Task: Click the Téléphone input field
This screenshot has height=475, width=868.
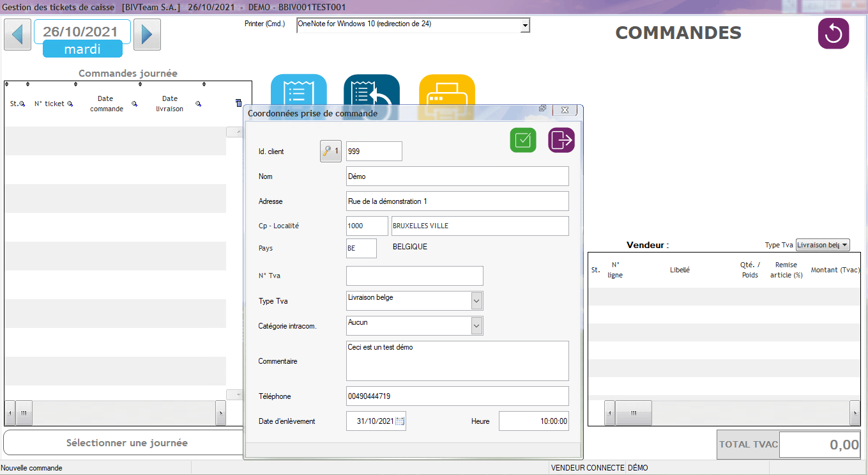Action: 457,396
